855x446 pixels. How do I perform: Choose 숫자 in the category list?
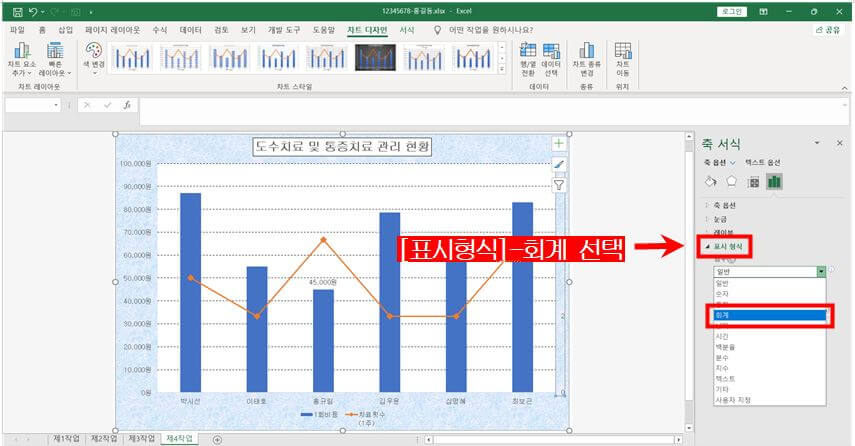point(770,294)
